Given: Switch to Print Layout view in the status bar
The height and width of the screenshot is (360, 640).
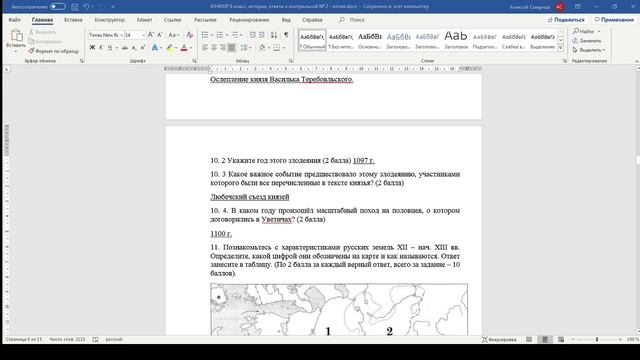Looking at the screenshot, I should click(545, 339).
